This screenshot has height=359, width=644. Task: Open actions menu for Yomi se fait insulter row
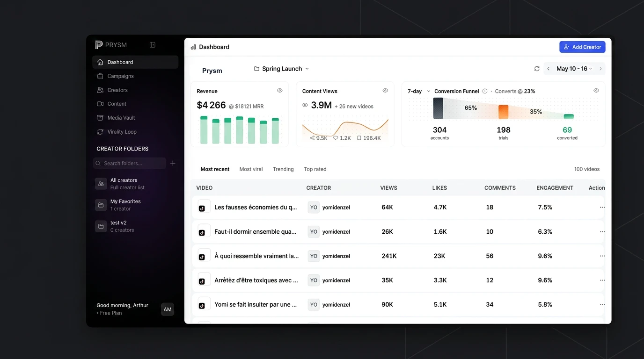pos(602,305)
